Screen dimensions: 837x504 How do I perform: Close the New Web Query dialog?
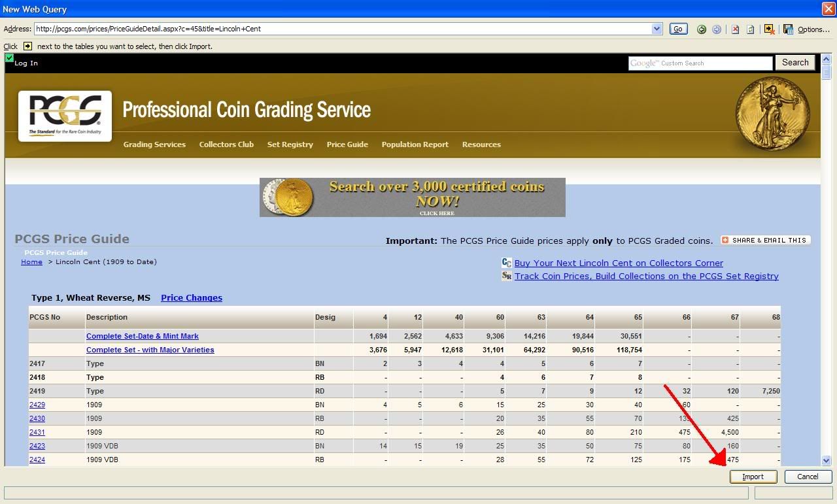coord(828,8)
